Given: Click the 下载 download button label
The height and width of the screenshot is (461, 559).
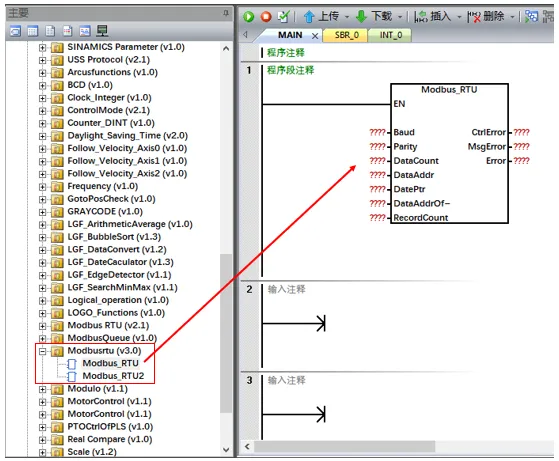Looking at the screenshot, I should (381, 16).
